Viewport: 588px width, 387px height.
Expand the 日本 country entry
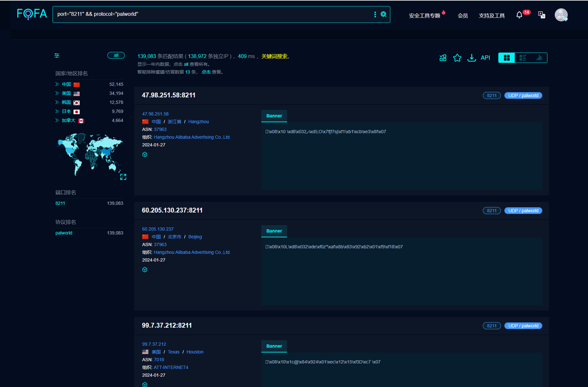click(57, 111)
